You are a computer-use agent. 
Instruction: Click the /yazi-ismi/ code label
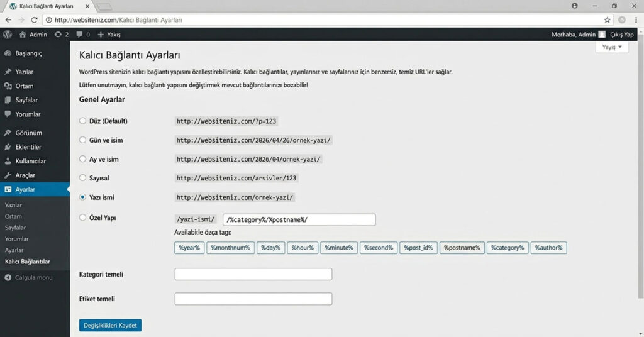[196, 219]
